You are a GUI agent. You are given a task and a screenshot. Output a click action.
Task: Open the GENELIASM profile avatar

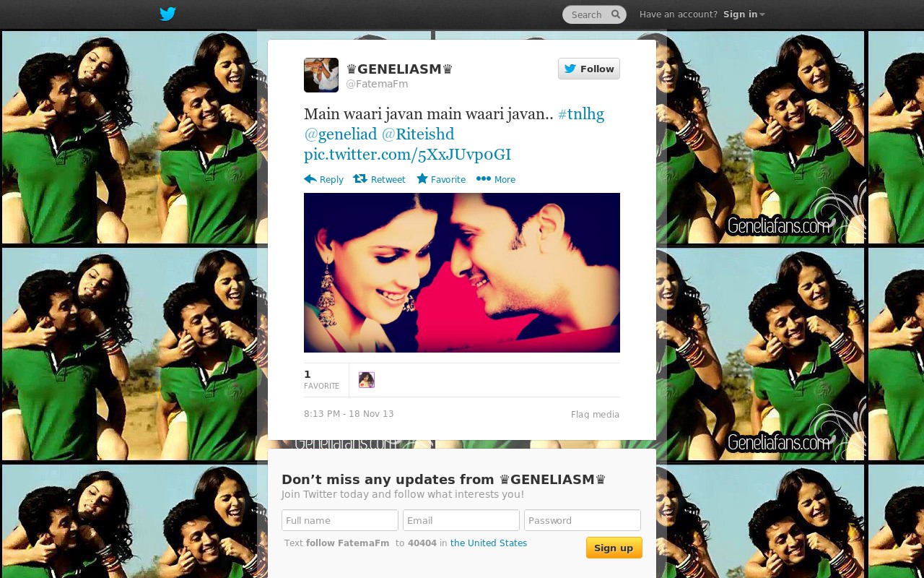click(321, 75)
